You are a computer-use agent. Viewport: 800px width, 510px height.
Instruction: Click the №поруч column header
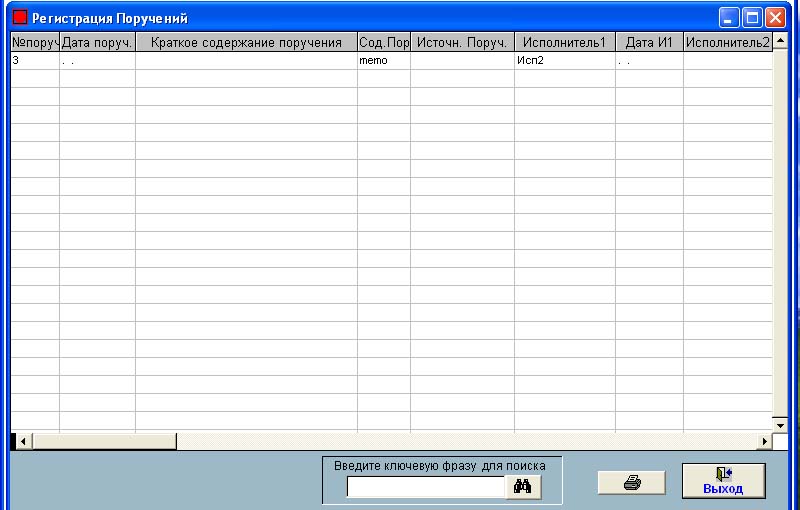35,42
